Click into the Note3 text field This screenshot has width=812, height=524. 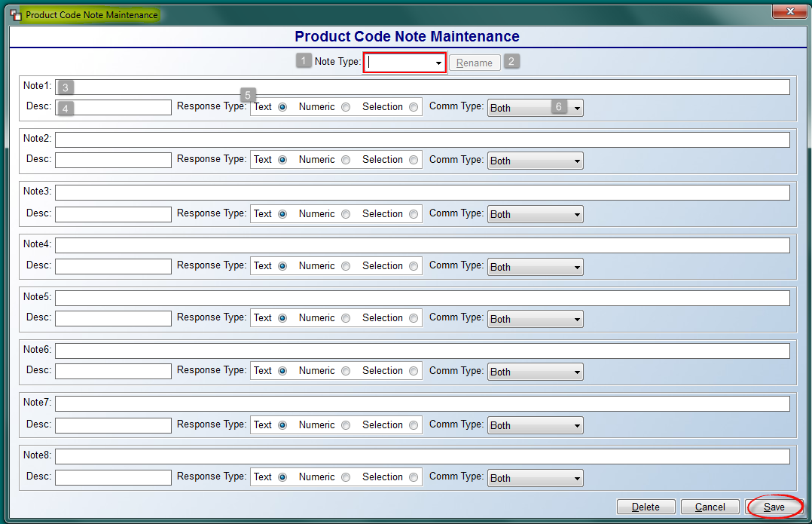pyautogui.click(x=423, y=192)
